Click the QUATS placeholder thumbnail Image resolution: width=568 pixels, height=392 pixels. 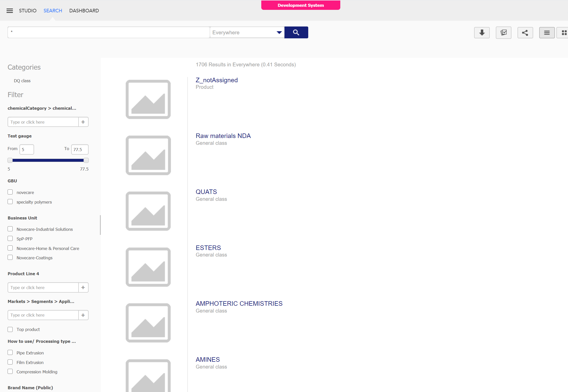(148, 211)
